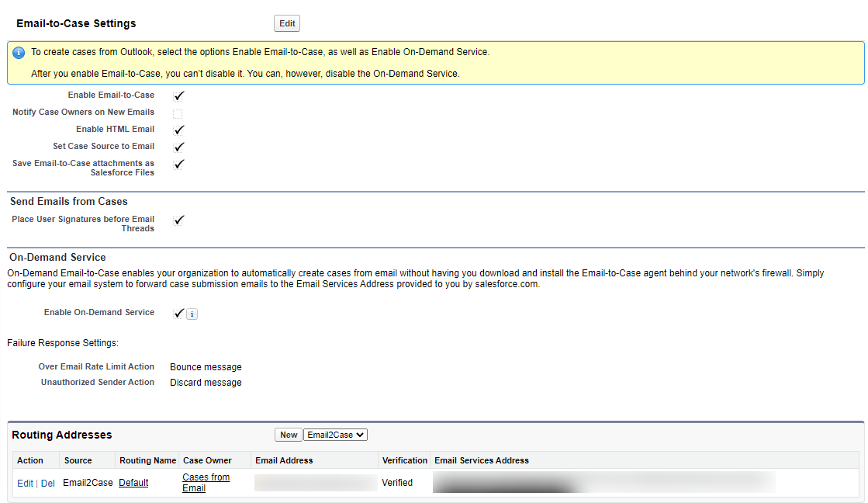Toggle Set Case Source to Email checkbox
Viewport: 868px width, 503px height.
[178, 147]
